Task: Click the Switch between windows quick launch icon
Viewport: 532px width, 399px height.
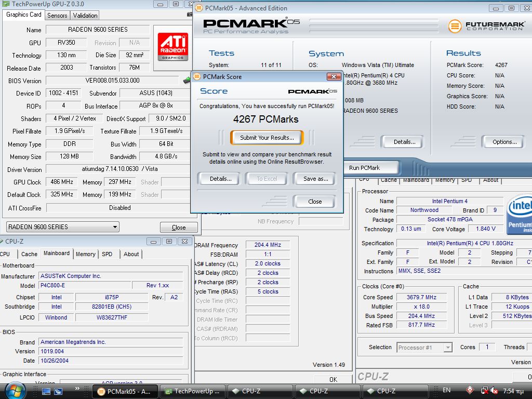Action: [x=58, y=391]
